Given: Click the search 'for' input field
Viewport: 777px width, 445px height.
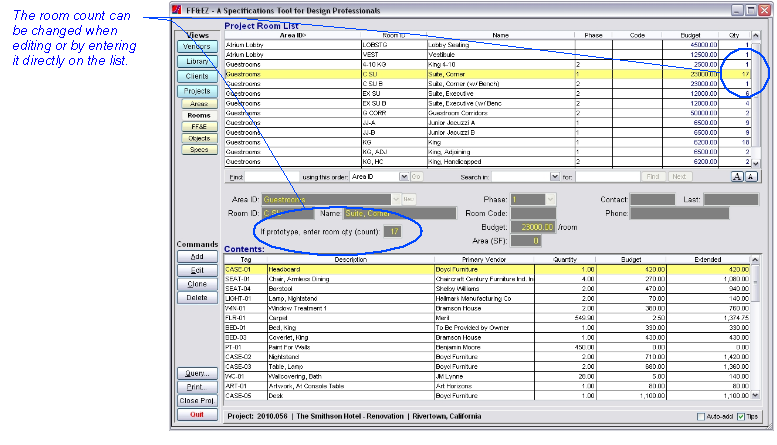Looking at the screenshot, I should (608, 177).
